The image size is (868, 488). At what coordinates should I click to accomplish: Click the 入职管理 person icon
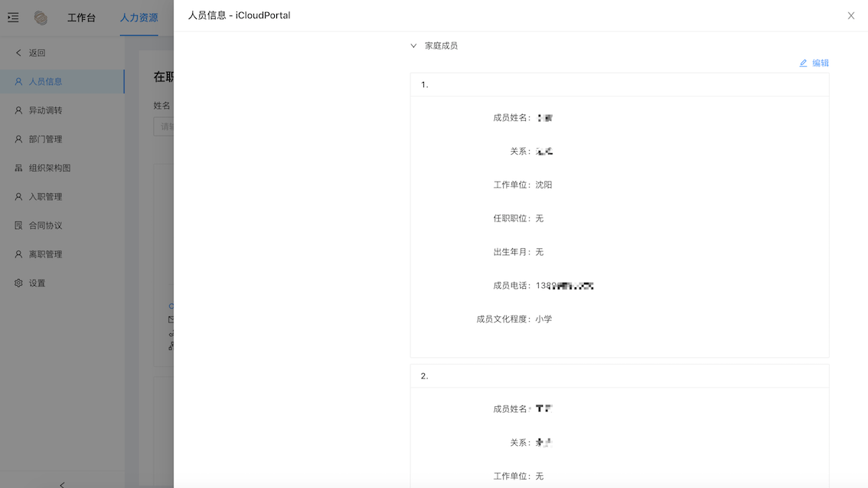[18, 197]
